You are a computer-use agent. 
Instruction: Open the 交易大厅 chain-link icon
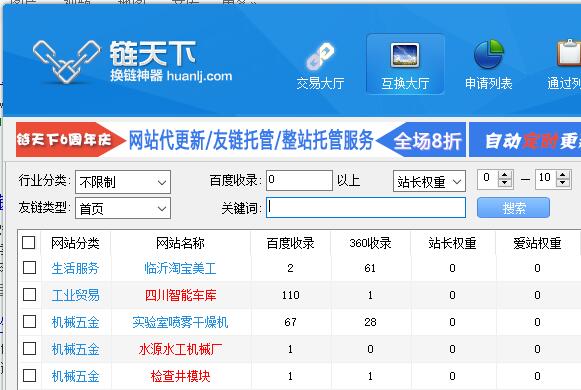click(321, 56)
